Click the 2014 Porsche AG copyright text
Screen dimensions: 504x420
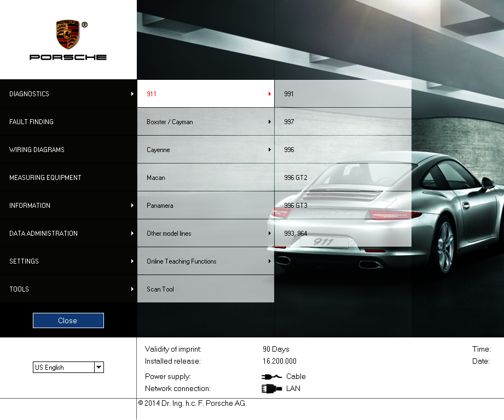tap(193, 403)
